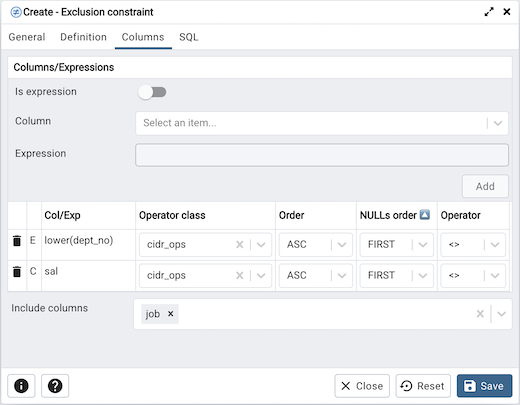Select the Columns tab
520x405 pixels.
pyautogui.click(x=143, y=37)
